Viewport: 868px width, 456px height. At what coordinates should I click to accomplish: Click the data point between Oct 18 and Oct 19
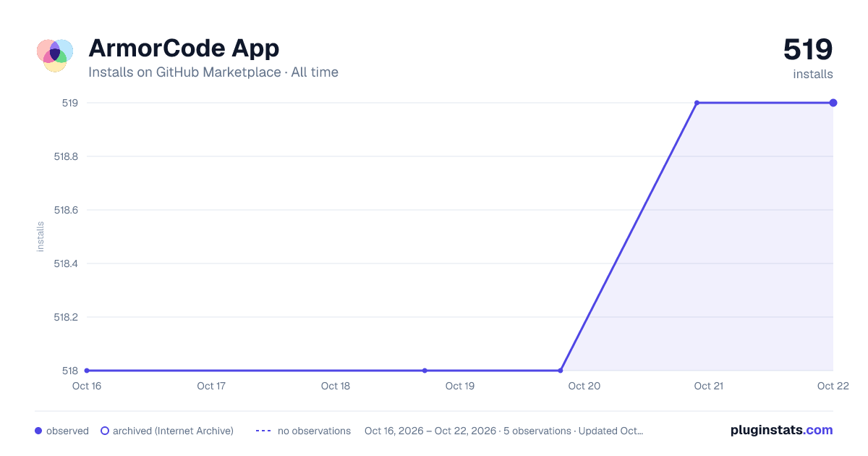click(425, 371)
